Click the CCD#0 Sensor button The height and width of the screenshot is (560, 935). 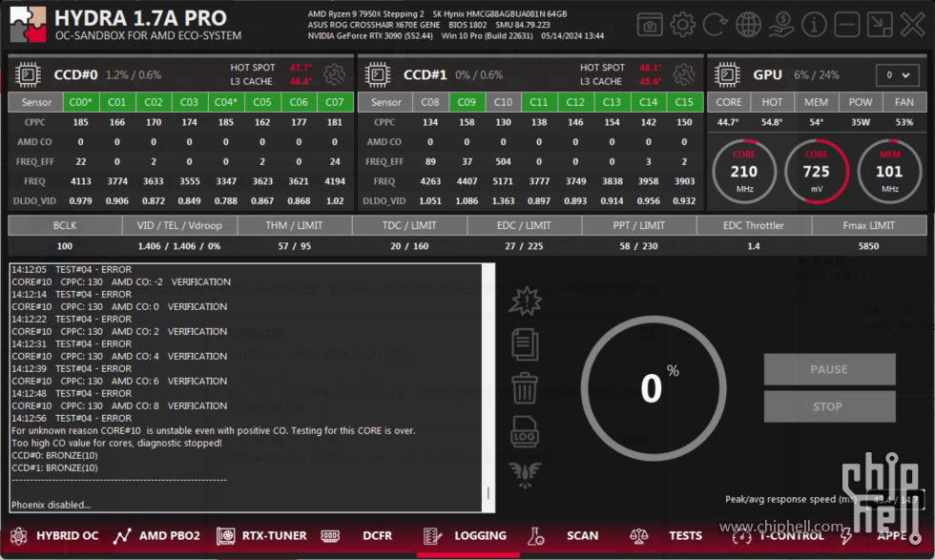pos(36,102)
